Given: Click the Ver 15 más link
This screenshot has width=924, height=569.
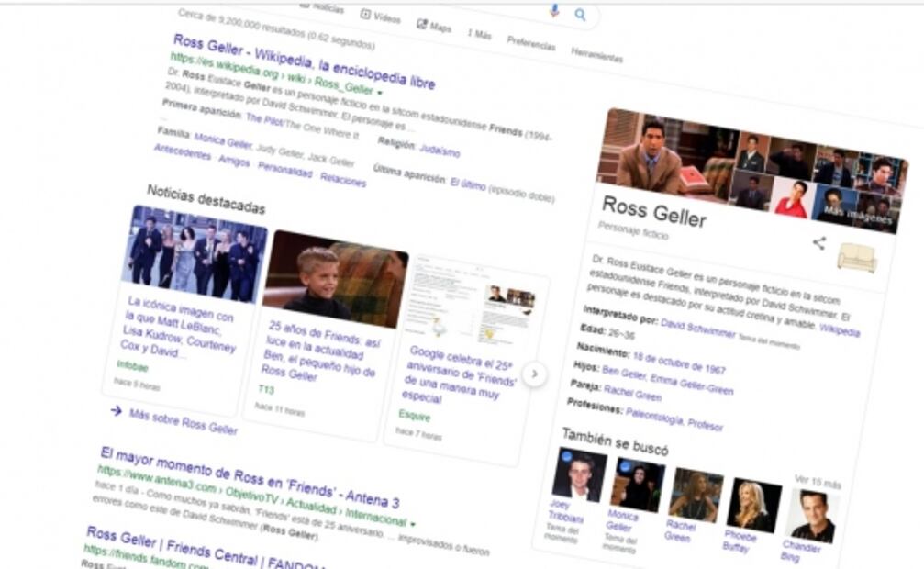Looking at the screenshot, I should coord(818,482).
